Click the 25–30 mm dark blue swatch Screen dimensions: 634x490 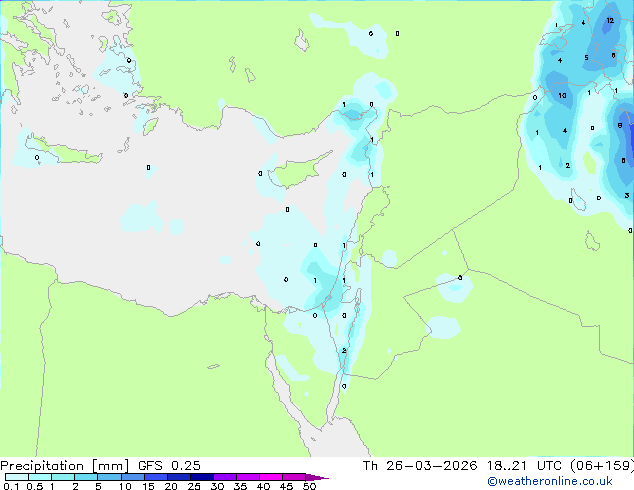(202, 477)
